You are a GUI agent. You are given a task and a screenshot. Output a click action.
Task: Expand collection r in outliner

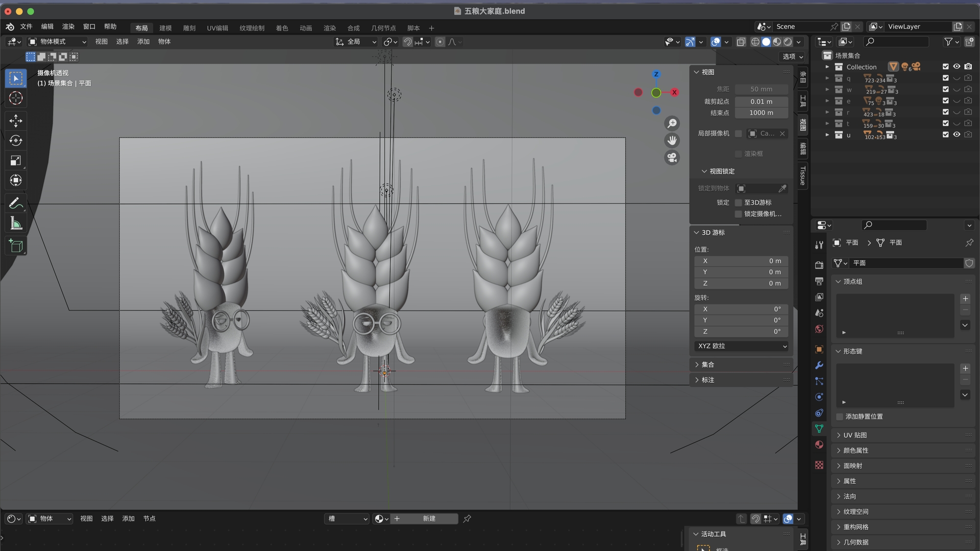[x=827, y=112]
